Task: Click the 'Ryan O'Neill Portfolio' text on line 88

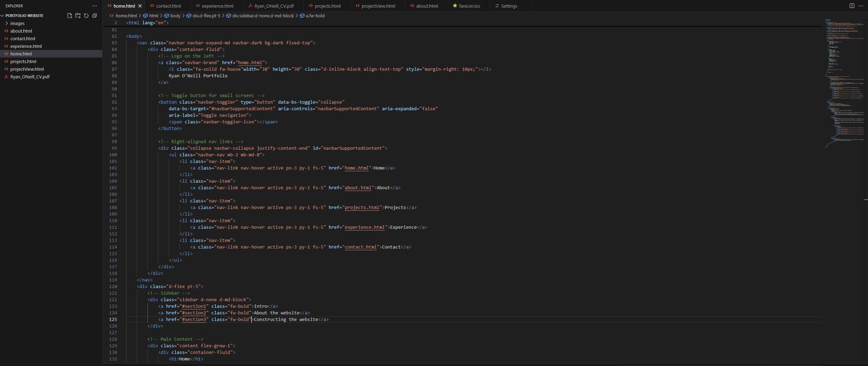Action: pyautogui.click(x=198, y=76)
